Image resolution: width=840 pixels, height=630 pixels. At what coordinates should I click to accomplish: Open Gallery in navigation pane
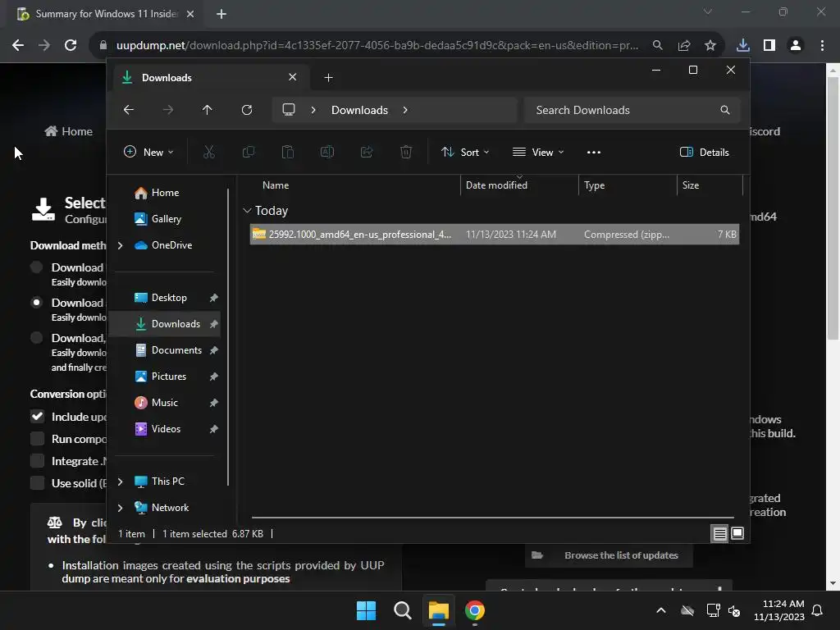[165, 219]
